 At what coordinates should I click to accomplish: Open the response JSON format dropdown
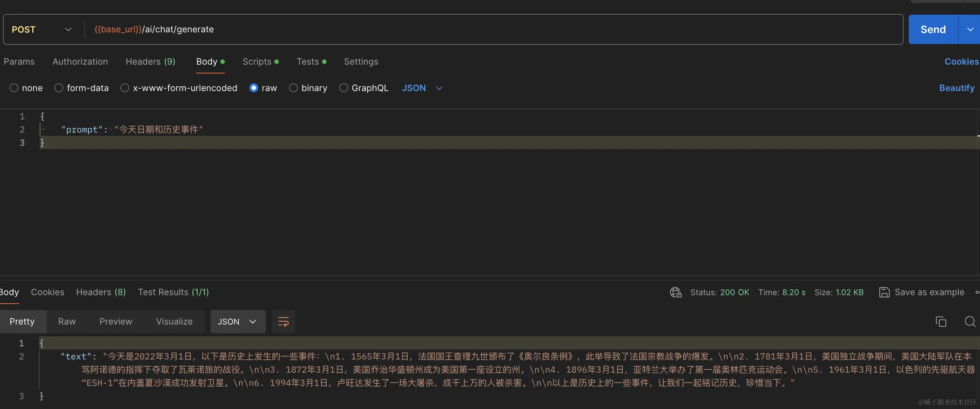click(237, 321)
